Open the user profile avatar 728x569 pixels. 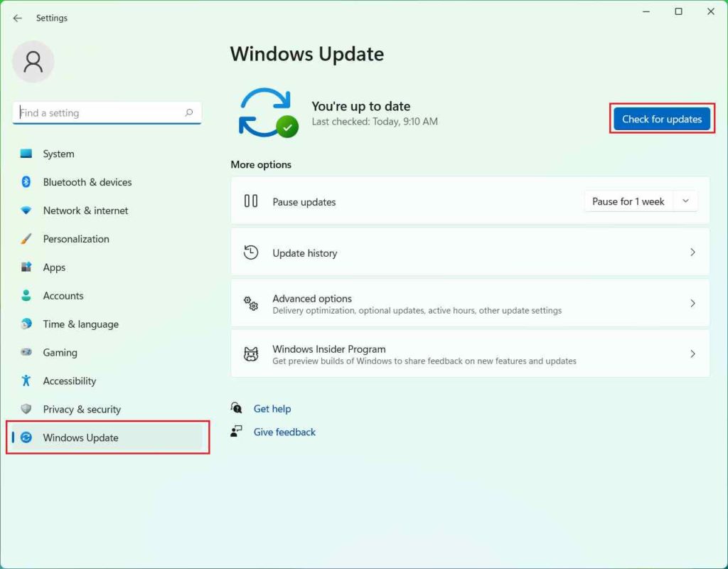pyautogui.click(x=33, y=62)
